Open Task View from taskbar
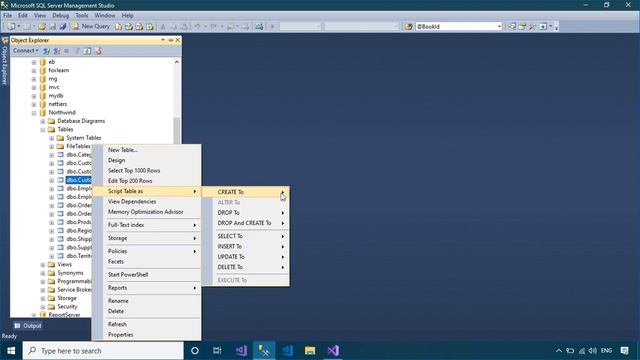 tap(217, 351)
